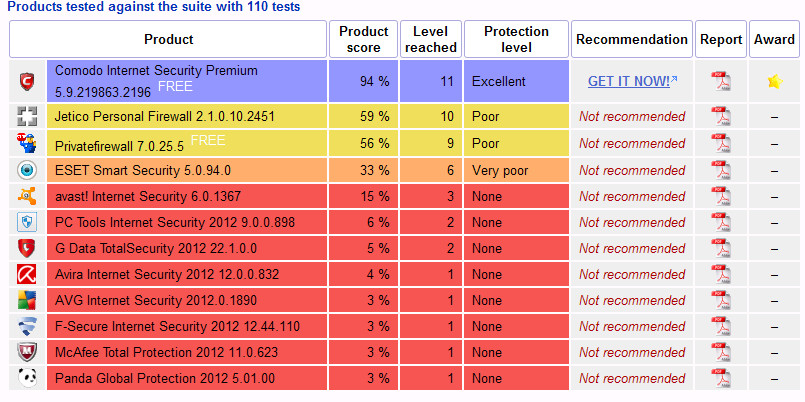Screen dimensions: 805x402
Task: Click the Privatefirewall 7.0.25.5 product name
Action: (117, 143)
